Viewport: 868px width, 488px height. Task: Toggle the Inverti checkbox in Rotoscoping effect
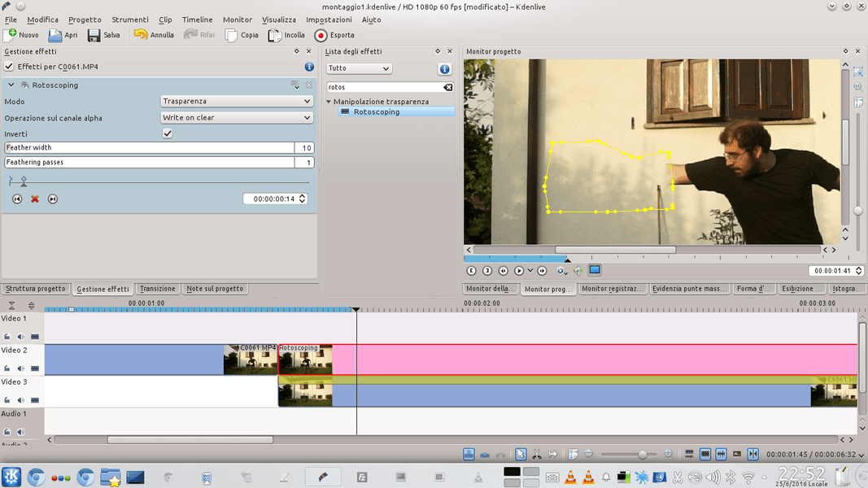167,133
